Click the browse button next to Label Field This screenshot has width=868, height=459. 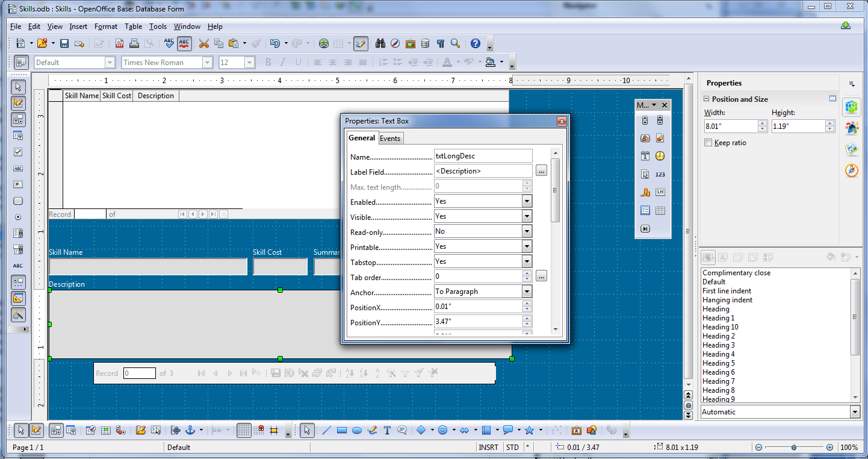[541, 170]
